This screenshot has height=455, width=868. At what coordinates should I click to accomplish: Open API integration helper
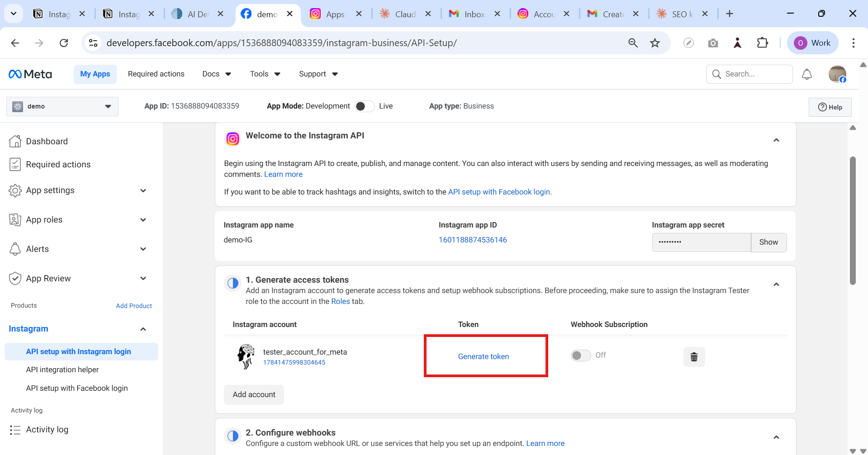coord(62,370)
